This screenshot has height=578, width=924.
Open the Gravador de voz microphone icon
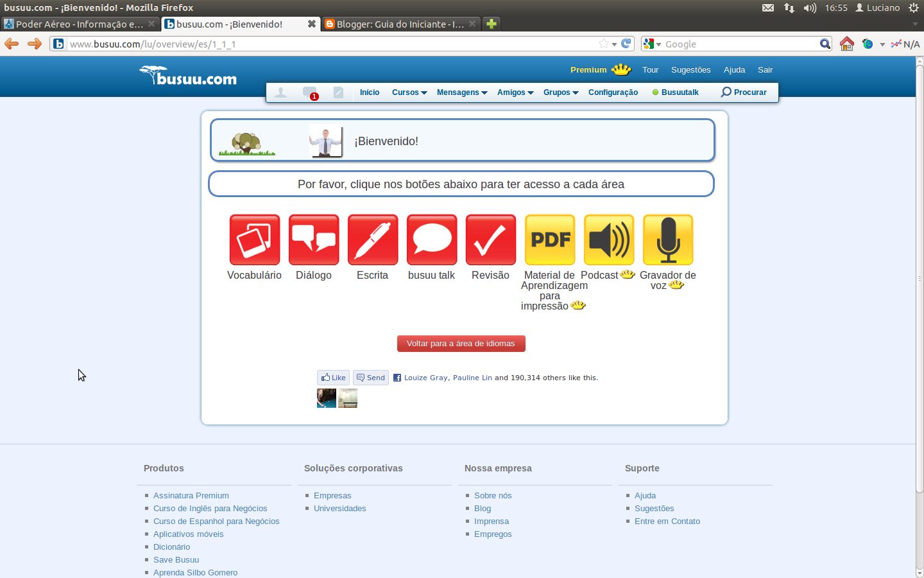coord(668,240)
